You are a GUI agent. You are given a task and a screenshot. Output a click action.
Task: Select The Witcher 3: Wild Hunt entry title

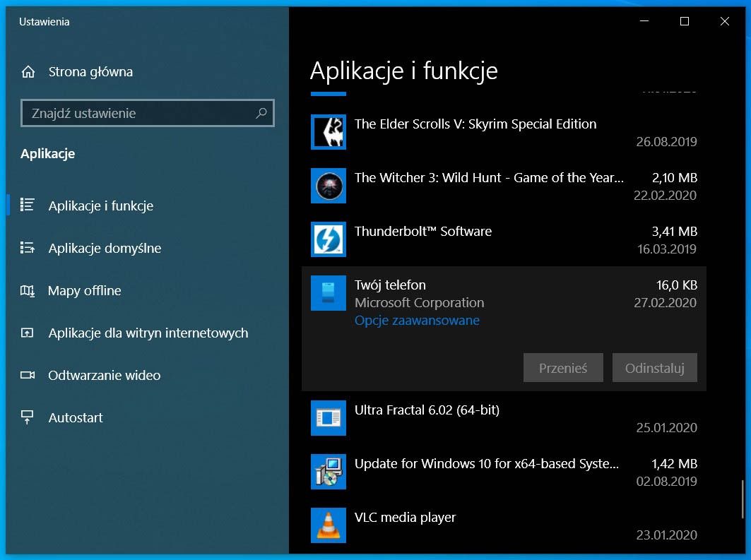489,177
